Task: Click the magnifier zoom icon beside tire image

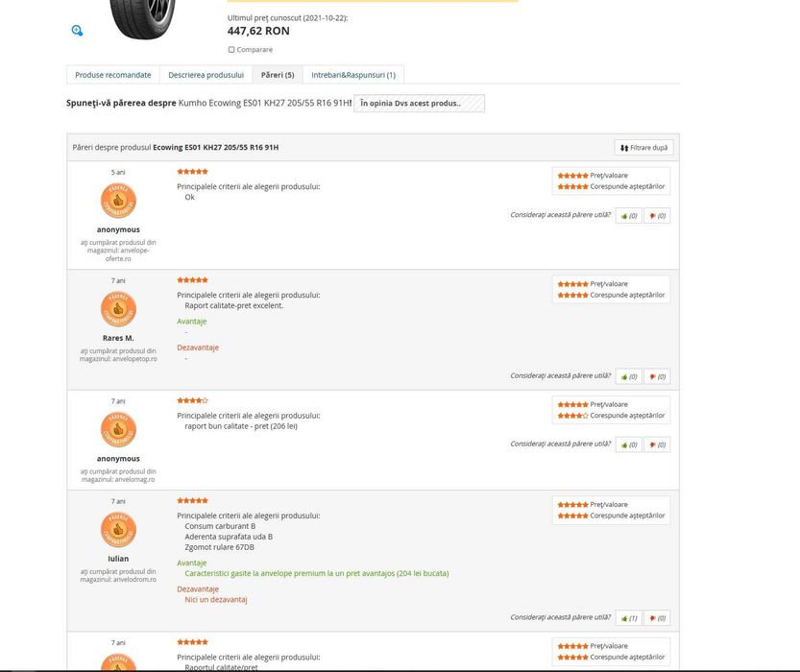Action: coord(77,31)
